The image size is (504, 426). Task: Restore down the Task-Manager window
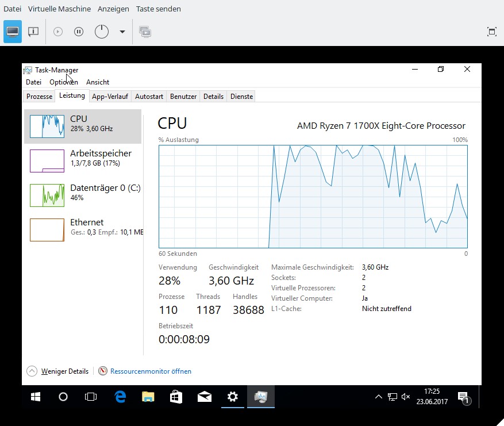click(x=441, y=69)
